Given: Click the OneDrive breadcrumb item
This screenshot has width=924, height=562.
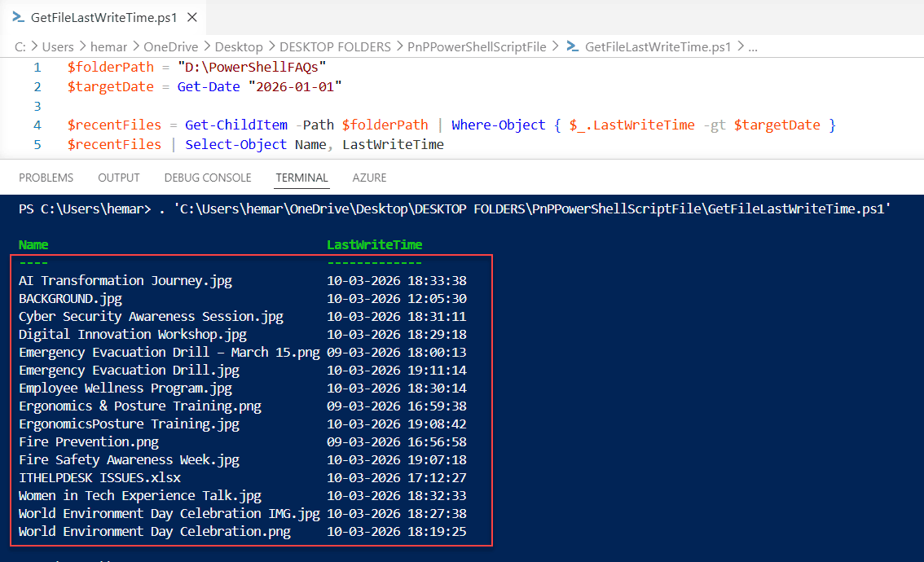Looking at the screenshot, I should (x=170, y=46).
